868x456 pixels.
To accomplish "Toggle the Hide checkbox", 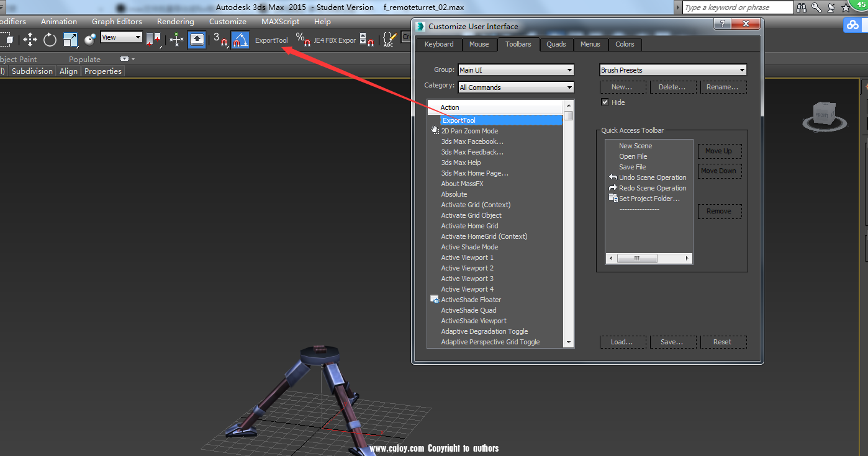I will (x=605, y=102).
